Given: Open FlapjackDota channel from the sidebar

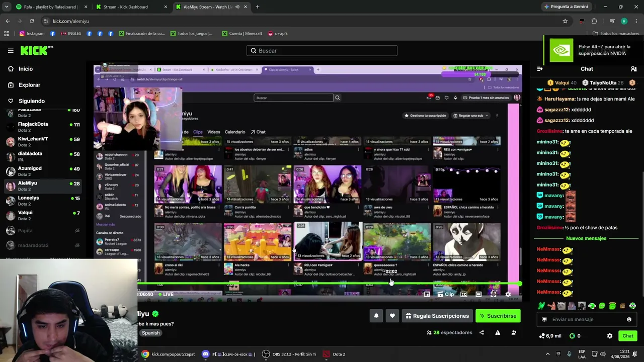Looking at the screenshot, I should [x=43, y=127].
